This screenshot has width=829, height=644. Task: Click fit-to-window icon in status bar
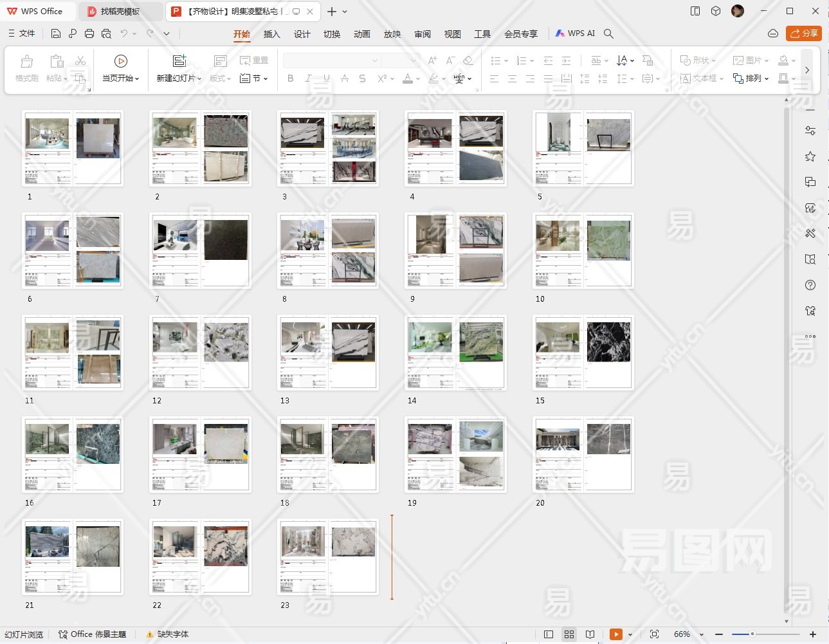point(654,634)
